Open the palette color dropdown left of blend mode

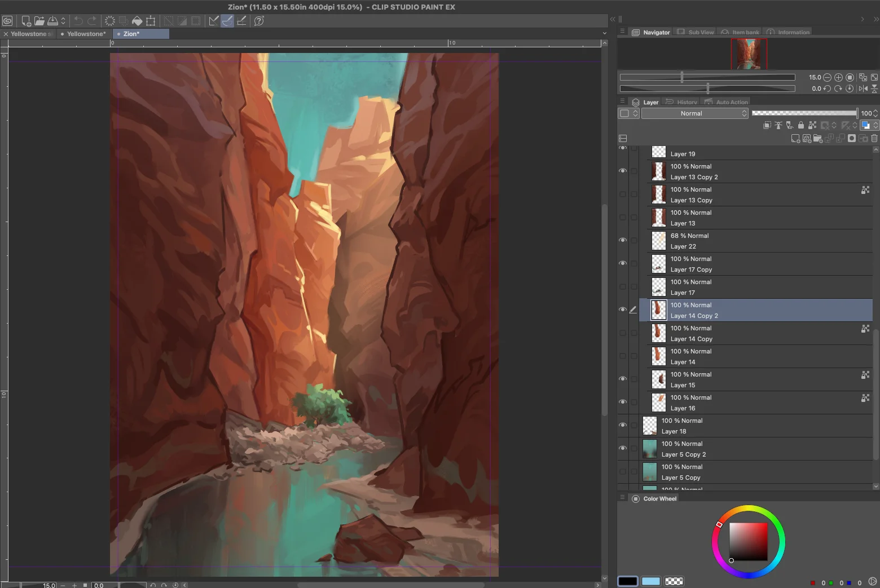(x=628, y=113)
